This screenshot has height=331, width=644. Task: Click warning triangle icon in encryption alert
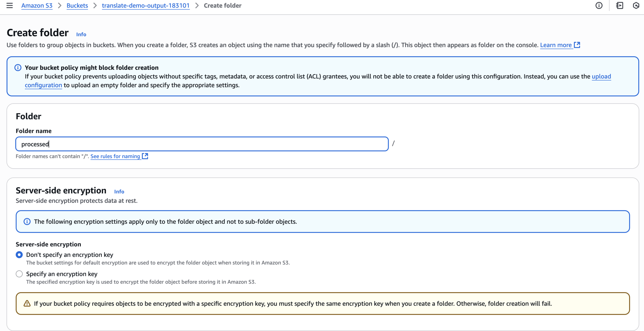(27, 303)
